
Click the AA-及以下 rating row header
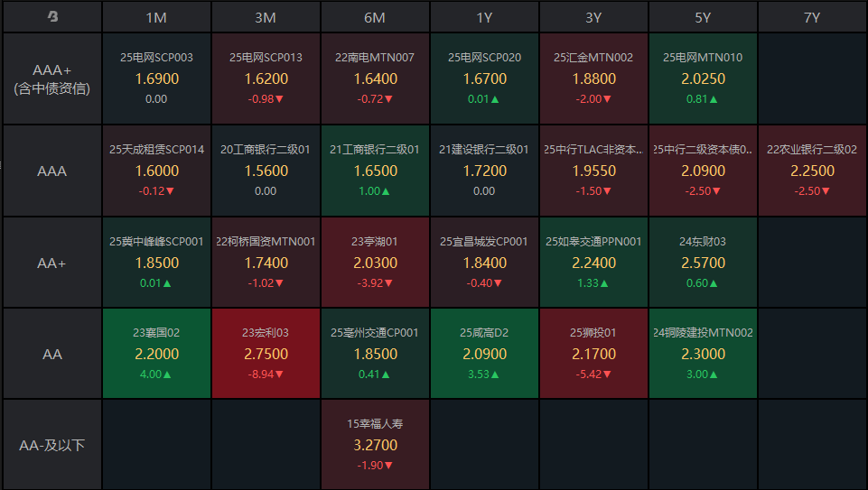tap(52, 445)
